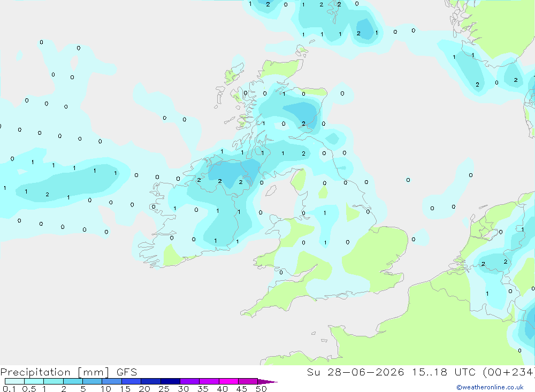Select the 2–5 mm legend color box
This screenshot has height=392, width=535.
pos(73,381)
